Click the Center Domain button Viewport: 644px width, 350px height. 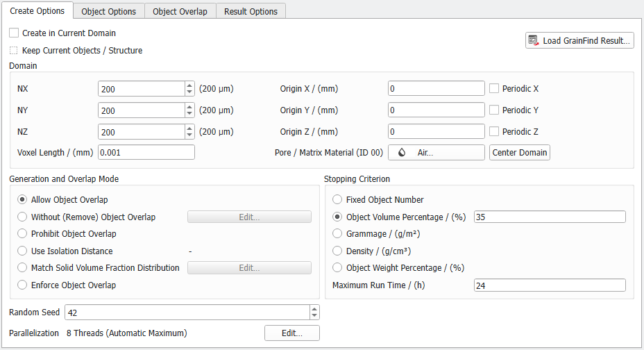pyautogui.click(x=520, y=152)
